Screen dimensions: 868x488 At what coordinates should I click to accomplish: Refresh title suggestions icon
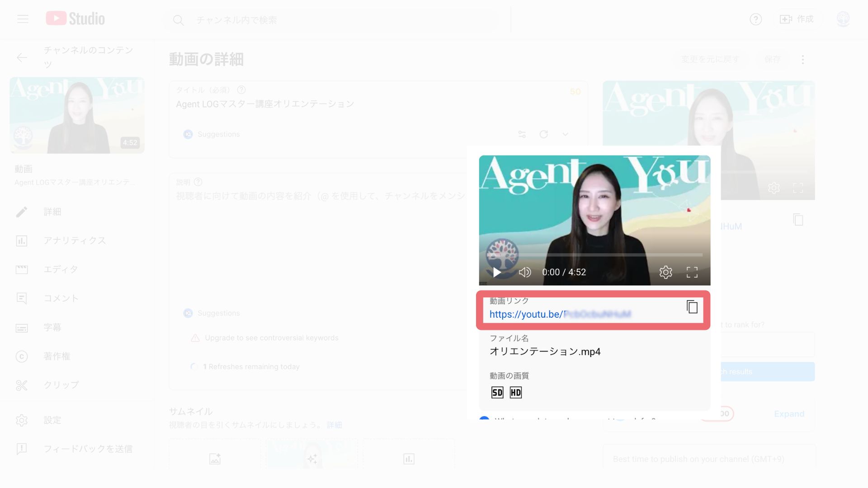[x=544, y=134]
